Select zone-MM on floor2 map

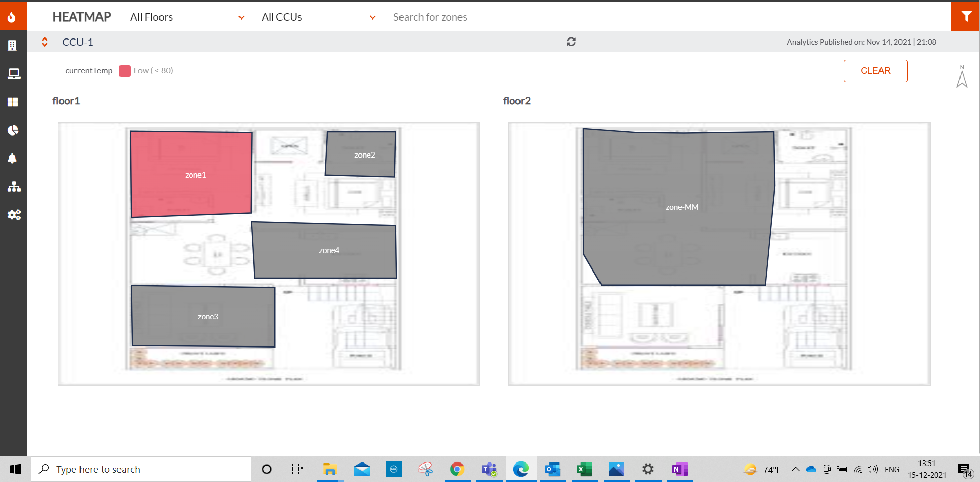point(678,207)
